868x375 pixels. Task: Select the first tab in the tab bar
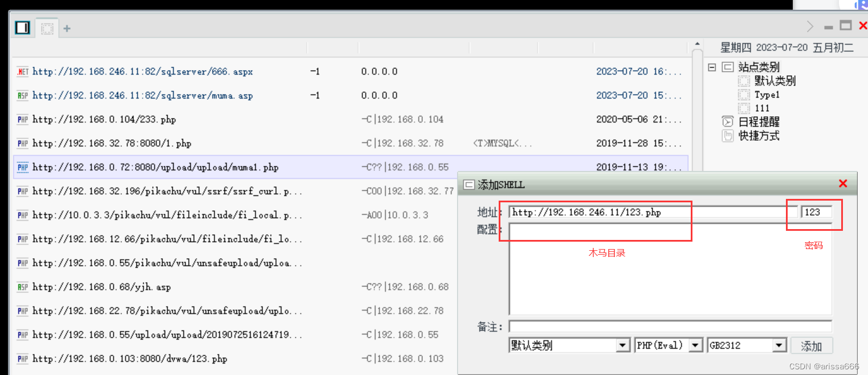pyautogui.click(x=22, y=27)
